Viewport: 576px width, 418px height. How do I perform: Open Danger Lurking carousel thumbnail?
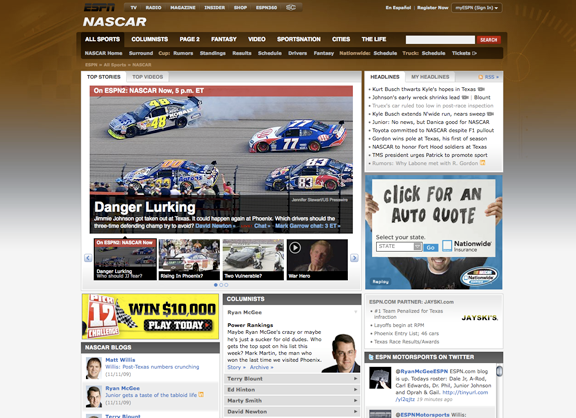(125, 260)
